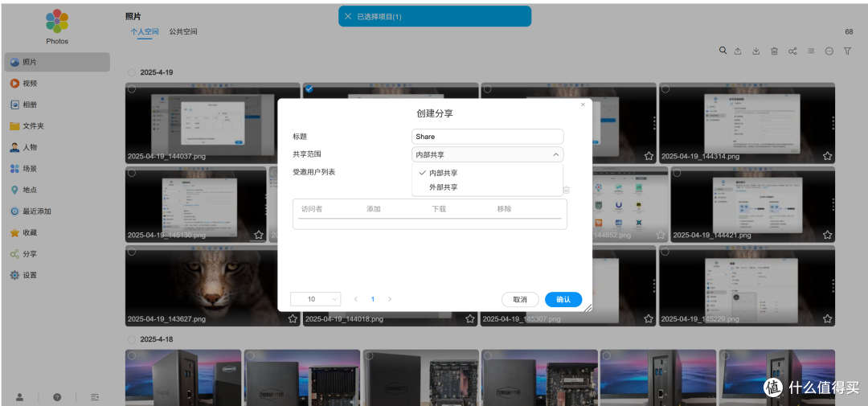
Task: Collapse the 共享范围 dropdown
Action: [488, 154]
